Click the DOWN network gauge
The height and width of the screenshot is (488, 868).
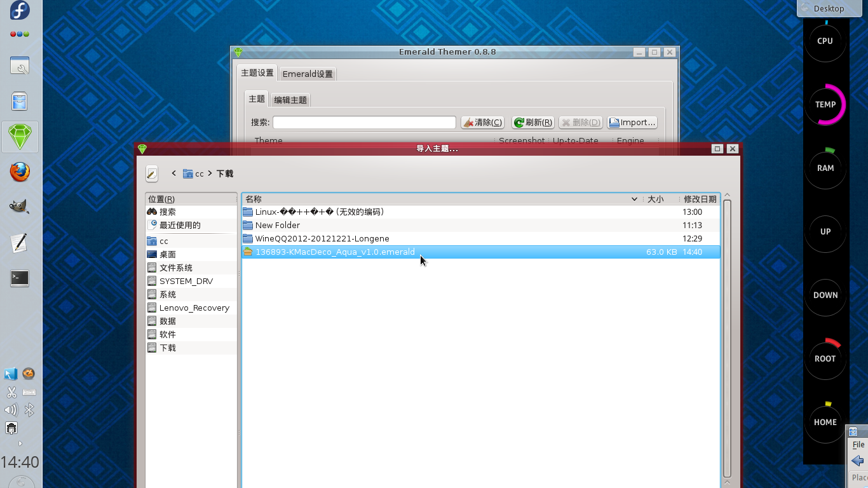point(825,295)
